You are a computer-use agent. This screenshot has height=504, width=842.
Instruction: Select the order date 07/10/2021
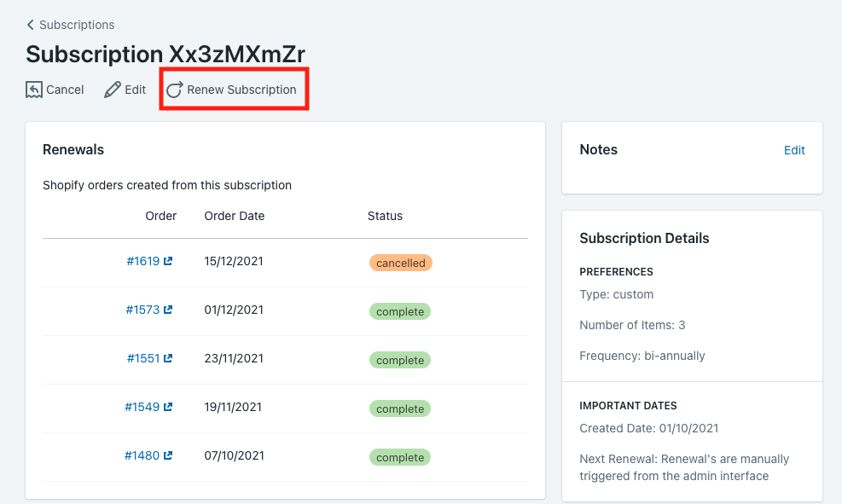234,455
